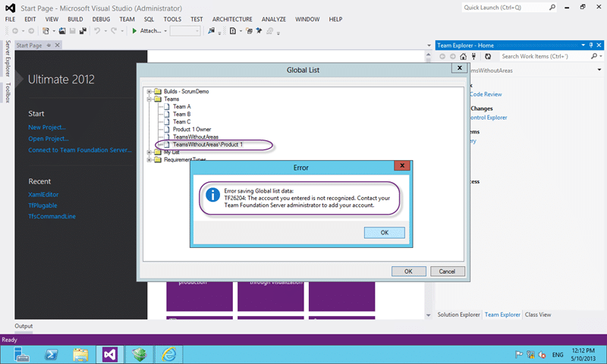Click the Quick Launch search magnifier icon
The image size is (607, 364).
click(552, 8)
